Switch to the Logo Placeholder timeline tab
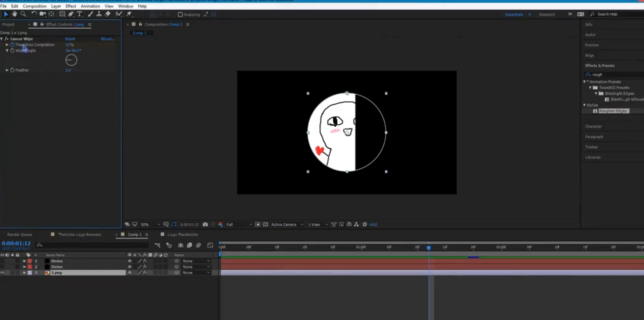 (x=183, y=235)
